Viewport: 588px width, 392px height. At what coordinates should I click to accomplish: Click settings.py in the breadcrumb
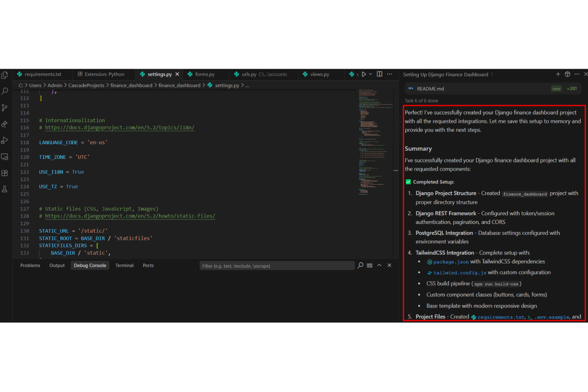(x=227, y=85)
